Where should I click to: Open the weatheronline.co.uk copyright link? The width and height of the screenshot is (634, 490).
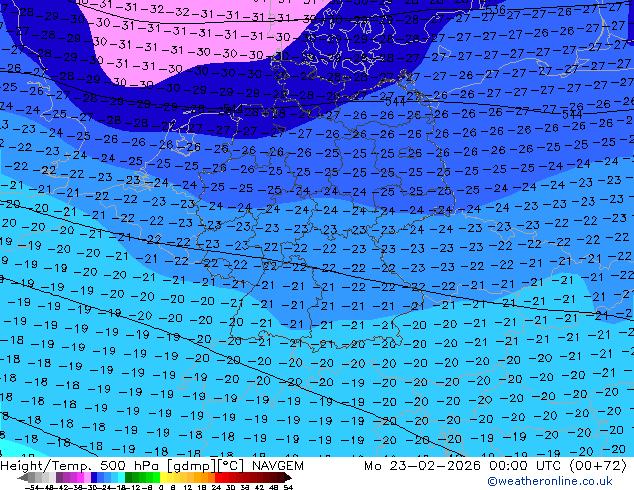click(550, 481)
